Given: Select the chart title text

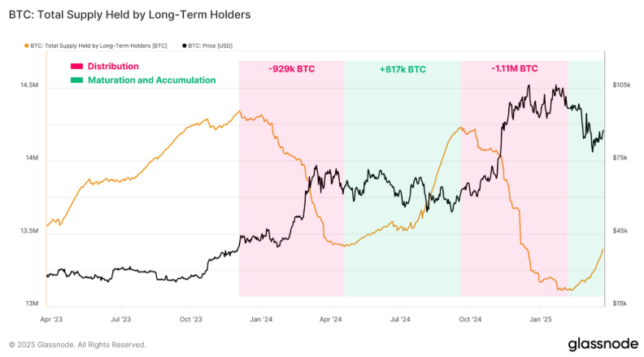Looking at the screenshot, I should 130,15.
